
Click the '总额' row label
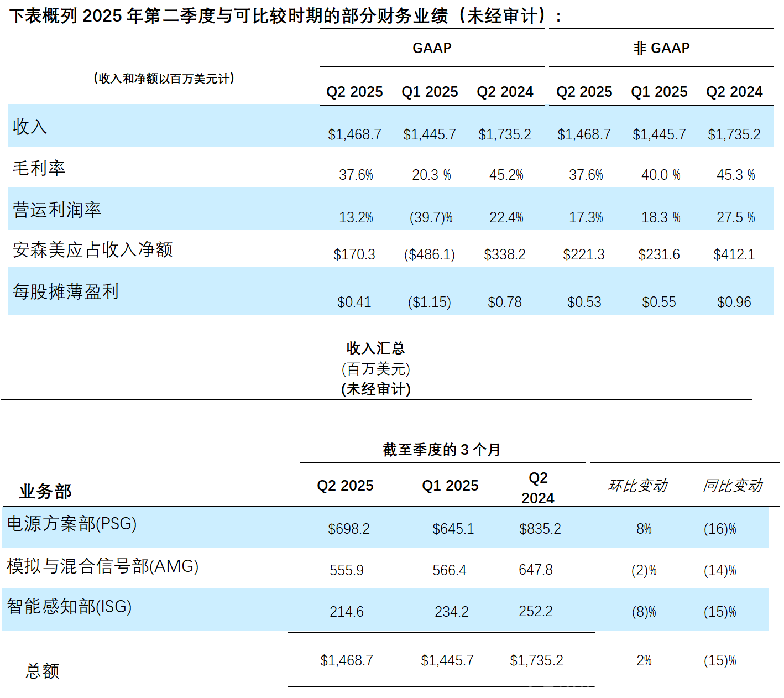pos(43,671)
